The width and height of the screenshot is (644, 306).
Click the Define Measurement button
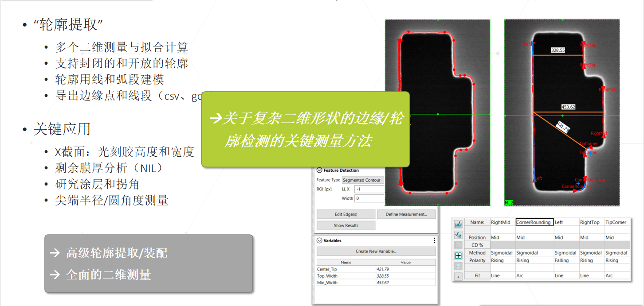[x=406, y=214]
